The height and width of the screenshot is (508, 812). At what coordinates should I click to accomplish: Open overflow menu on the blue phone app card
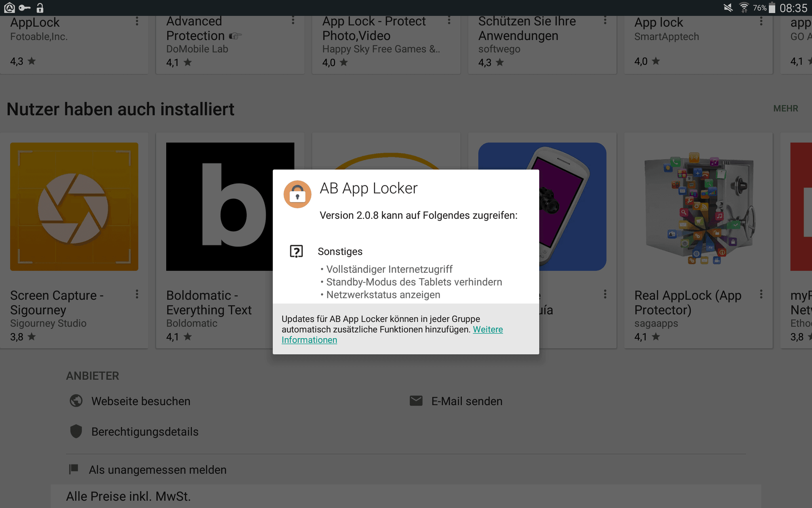(605, 294)
